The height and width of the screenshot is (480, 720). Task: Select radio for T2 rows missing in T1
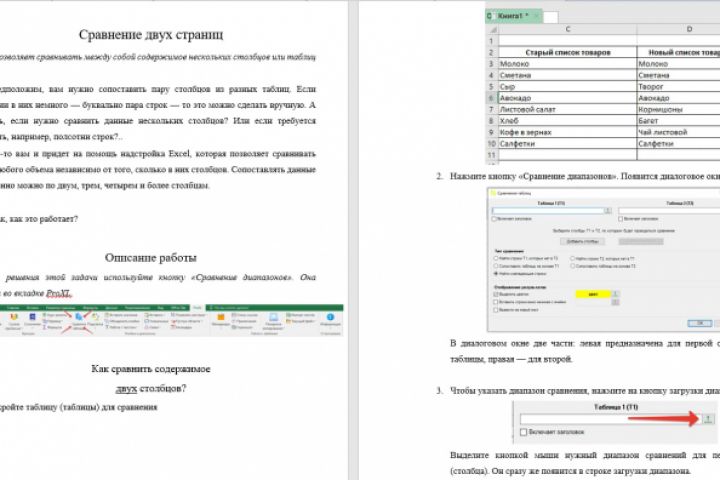[573, 258]
